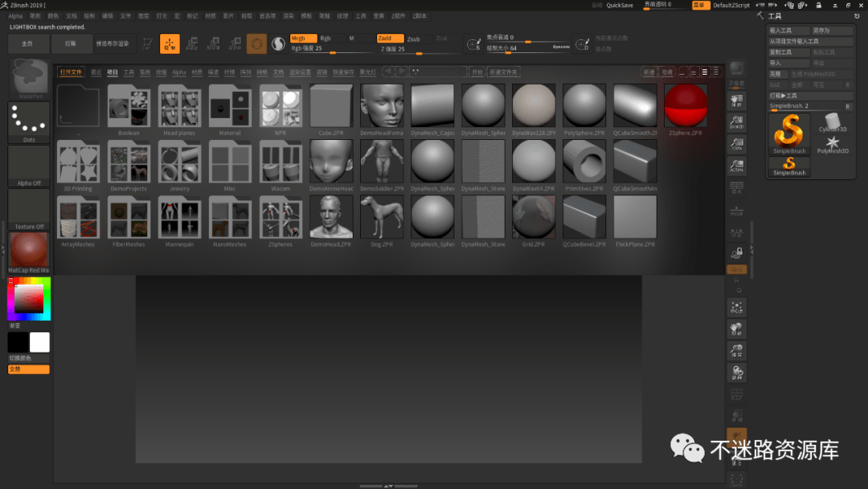This screenshot has height=489, width=868.
Task: Expand the 灯箱▶工具 section
Action: 810,95
